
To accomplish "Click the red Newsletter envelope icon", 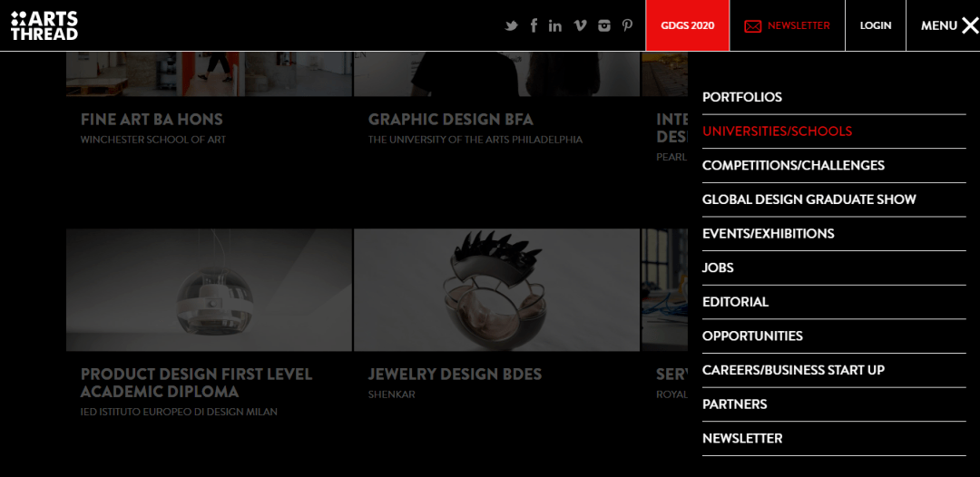I will click(x=752, y=26).
